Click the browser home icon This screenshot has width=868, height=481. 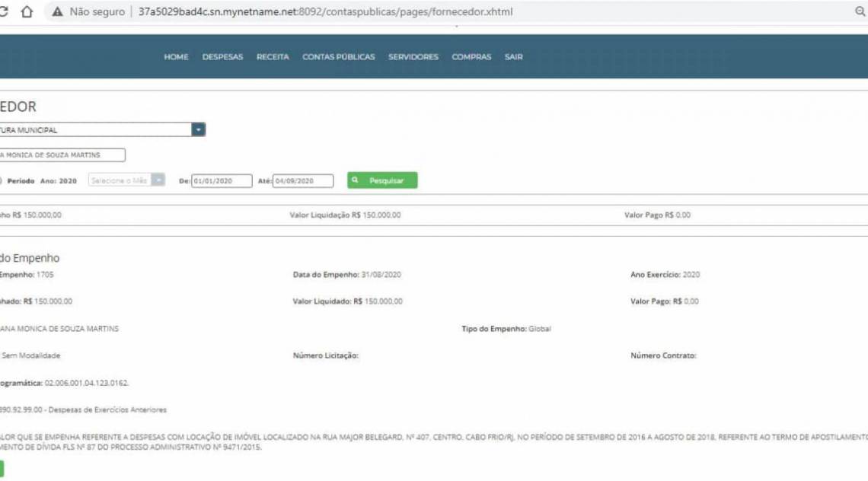(x=29, y=11)
